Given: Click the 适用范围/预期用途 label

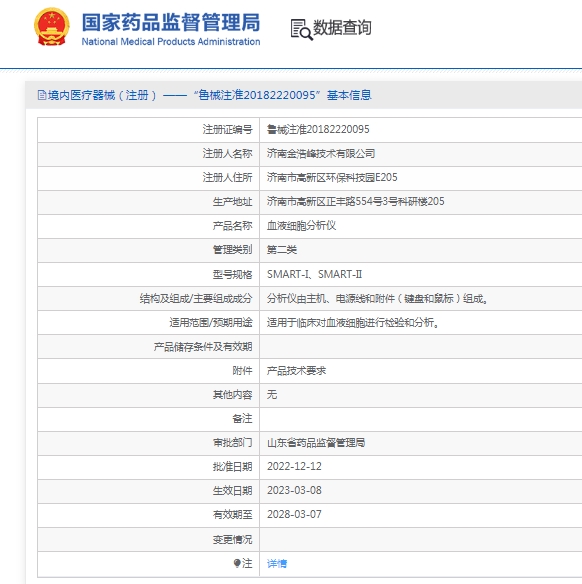Looking at the screenshot, I should (211, 323).
